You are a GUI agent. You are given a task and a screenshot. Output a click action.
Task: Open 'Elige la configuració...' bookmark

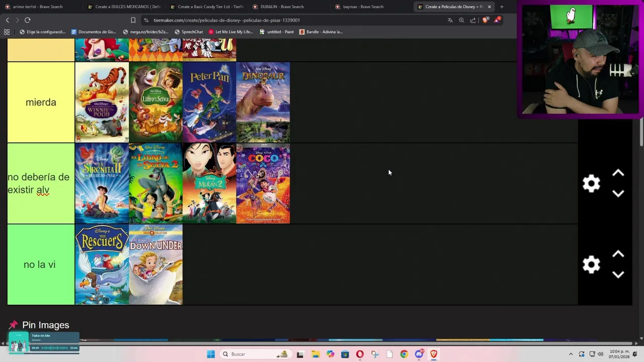(42, 32)
